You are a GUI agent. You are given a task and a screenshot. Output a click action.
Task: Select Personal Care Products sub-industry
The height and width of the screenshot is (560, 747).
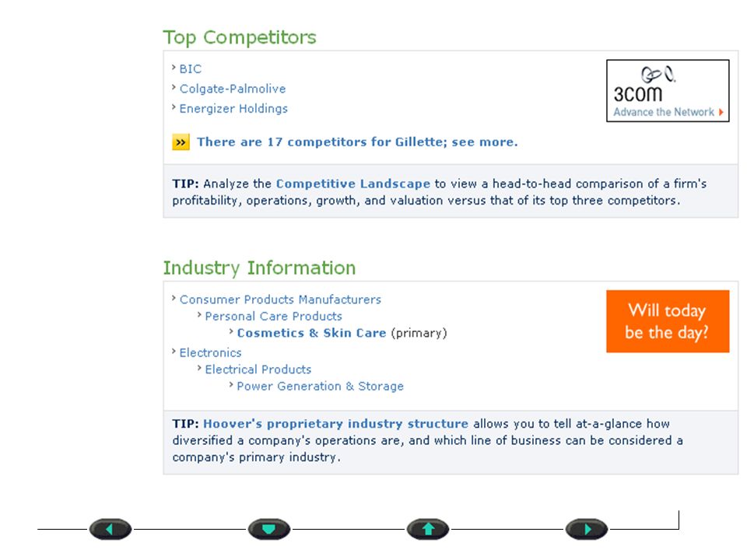click(x=273, y=317)
